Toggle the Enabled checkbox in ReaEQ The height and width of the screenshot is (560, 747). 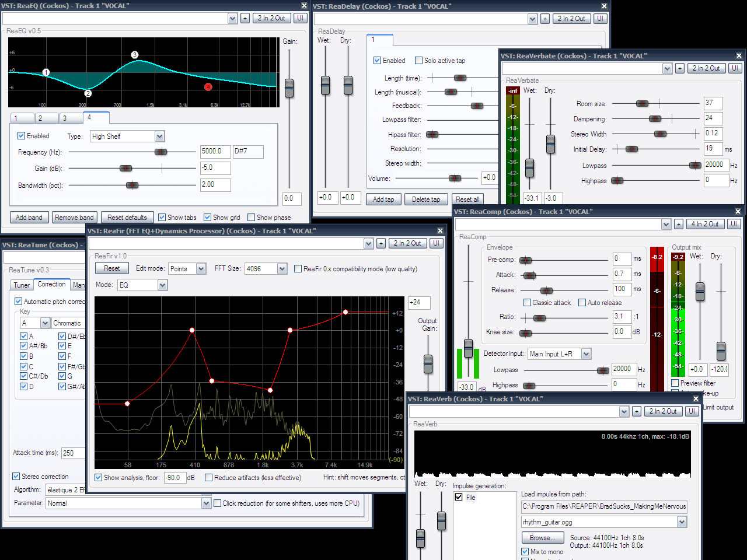[x=22, y=136]
